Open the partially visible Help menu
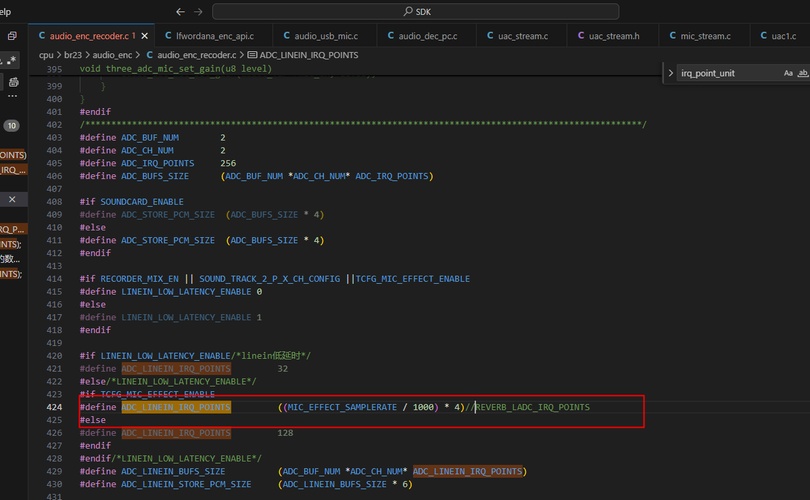The width and height of the screenshot is (810, 500). [x=5, y=11]
